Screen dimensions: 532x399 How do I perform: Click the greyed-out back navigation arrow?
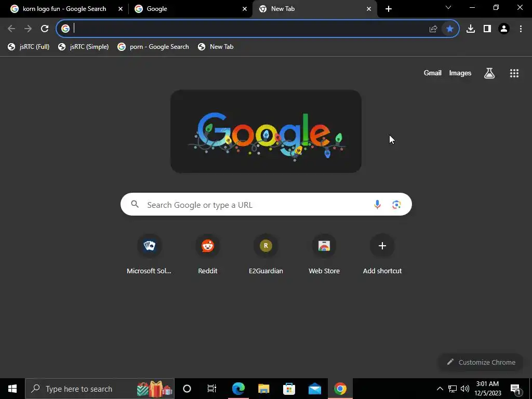[11, 29]
